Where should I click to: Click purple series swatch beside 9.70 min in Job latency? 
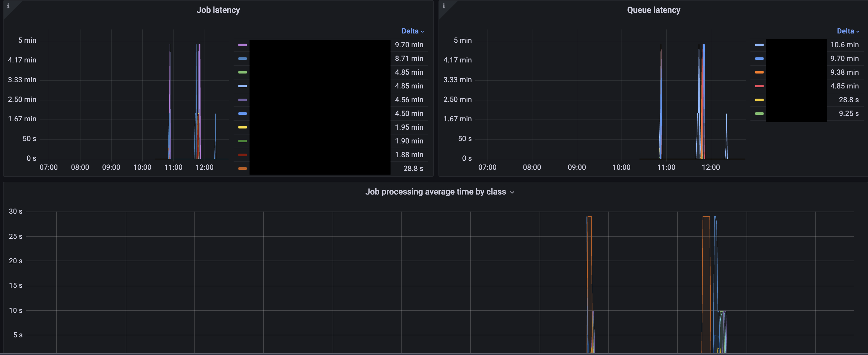242,45
